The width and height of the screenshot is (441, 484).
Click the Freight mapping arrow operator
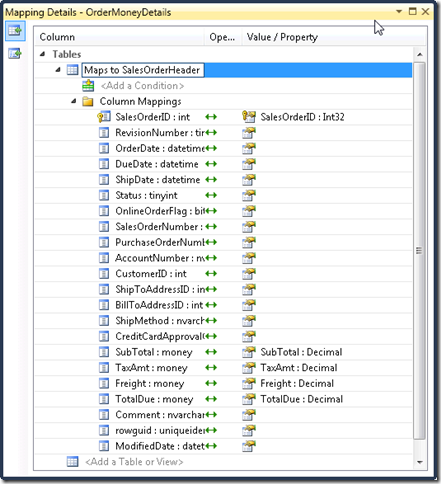click(x=211, y=383)
